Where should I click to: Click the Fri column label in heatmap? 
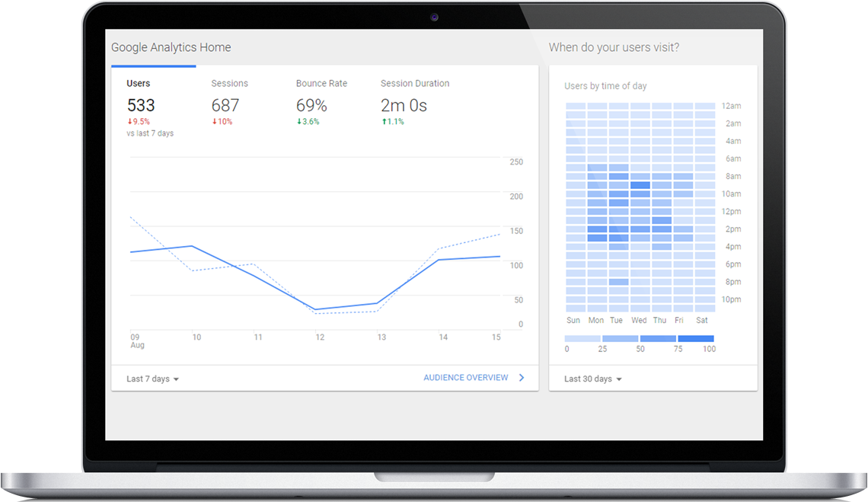[x=679, y=320]
